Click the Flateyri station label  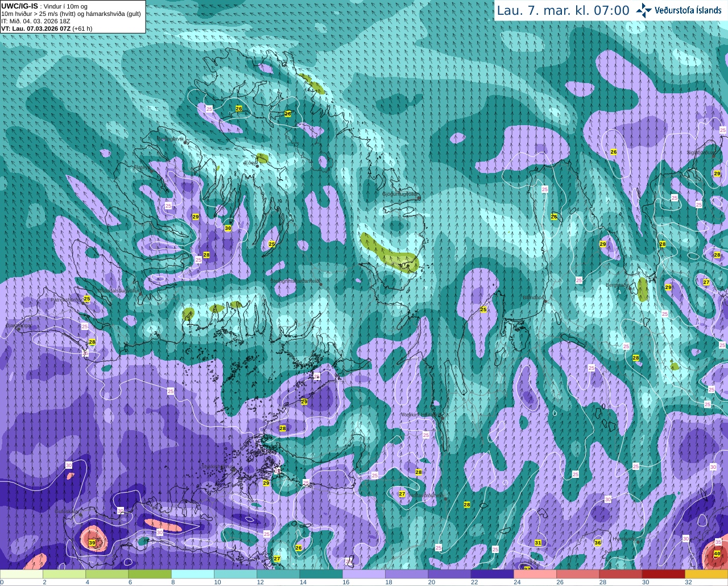point(143,167)
